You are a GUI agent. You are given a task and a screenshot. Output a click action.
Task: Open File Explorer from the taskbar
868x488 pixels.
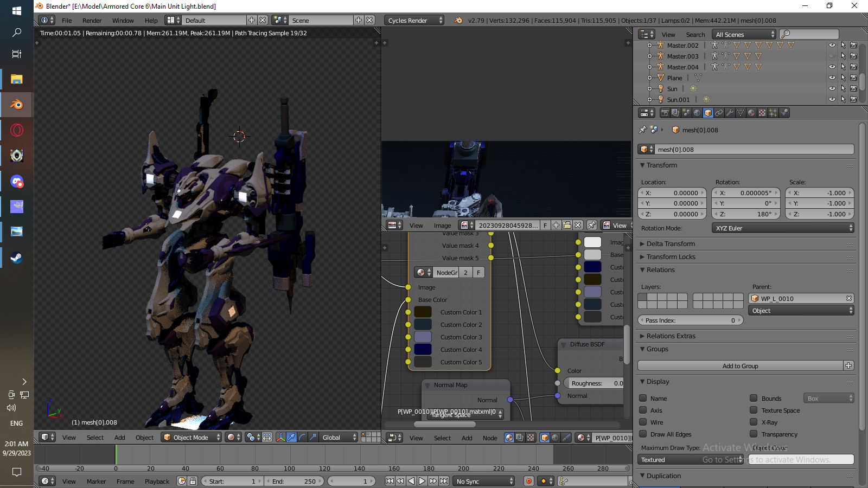tap(17, 79)
